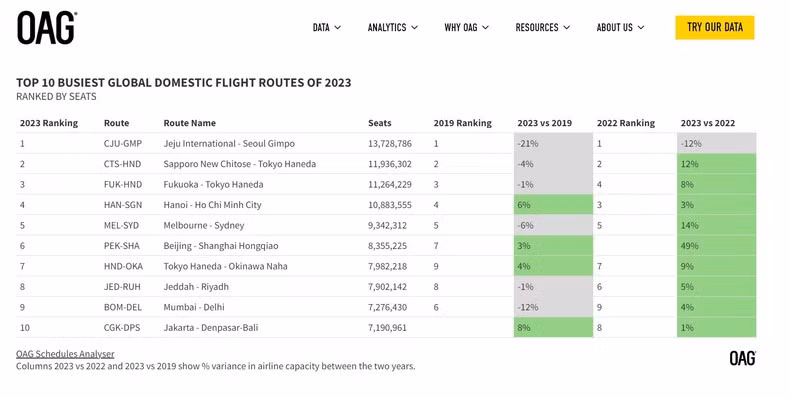Image resolution: width=790 pixels, height=398 pixels.
Task: Click the TRY OUR DATA button
Action: 714,27
